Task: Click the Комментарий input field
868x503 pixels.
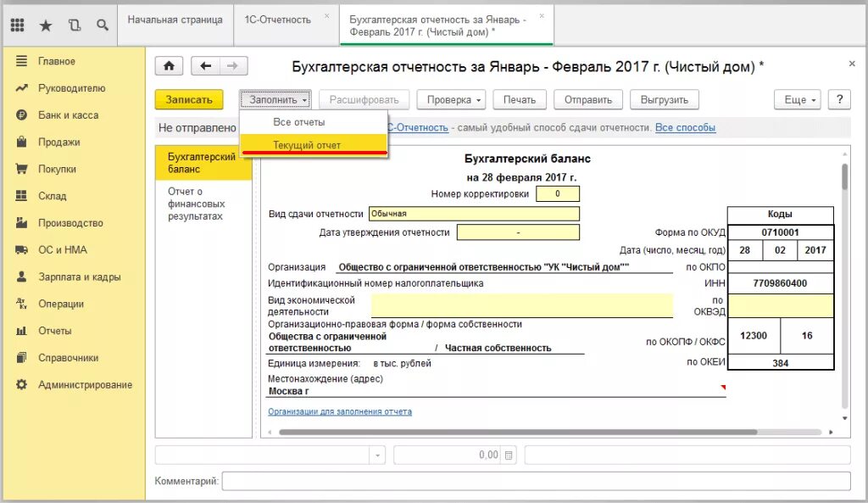Action: 536,481
